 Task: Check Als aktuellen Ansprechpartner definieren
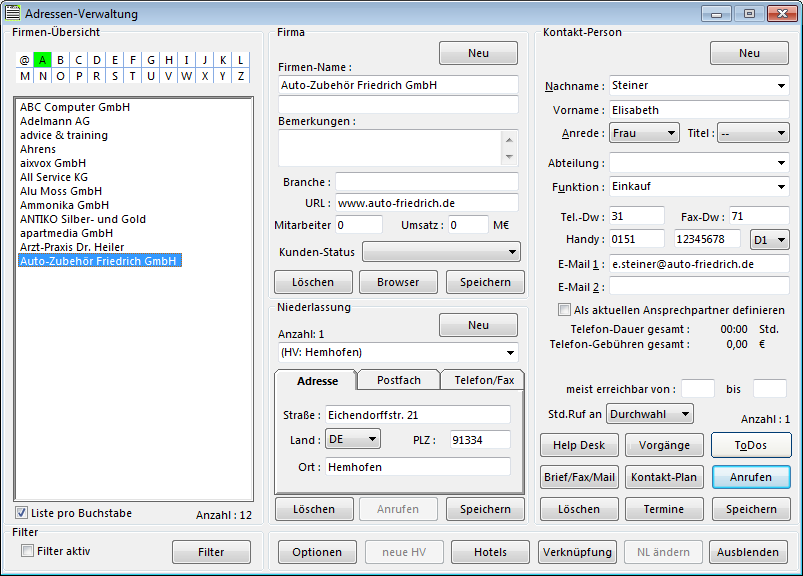565,310
